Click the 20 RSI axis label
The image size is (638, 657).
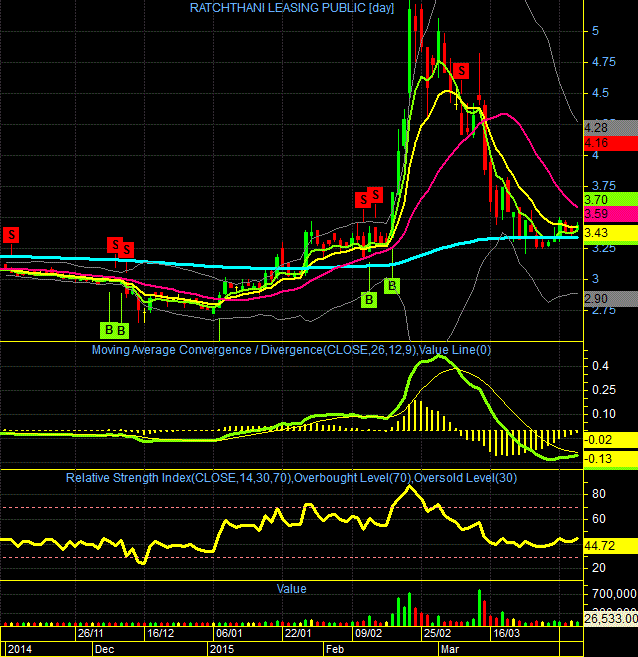(599, 568)
